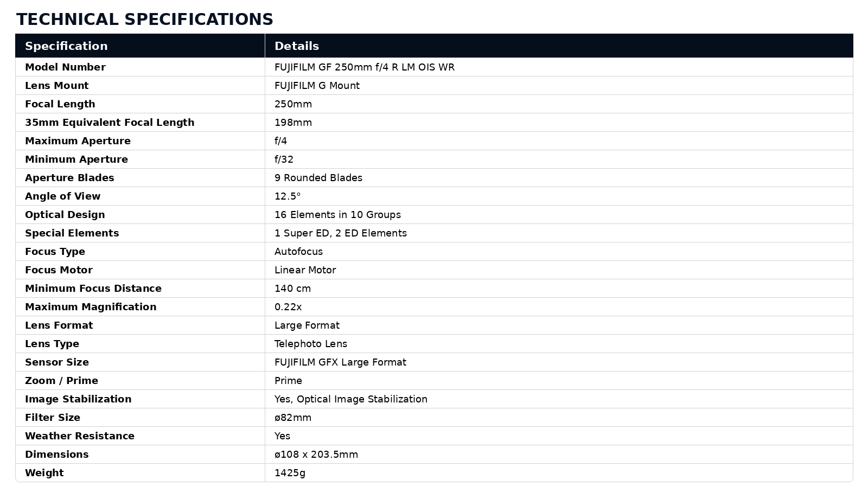868x499 pixels.
Task: Click the Maximum Aperture label
Action: click(78, 141)
